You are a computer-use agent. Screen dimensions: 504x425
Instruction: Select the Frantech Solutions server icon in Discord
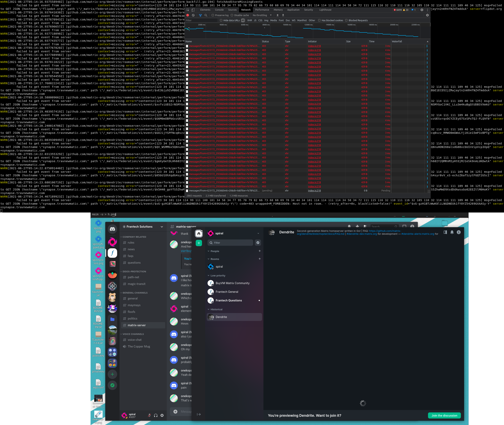[112, 253]
